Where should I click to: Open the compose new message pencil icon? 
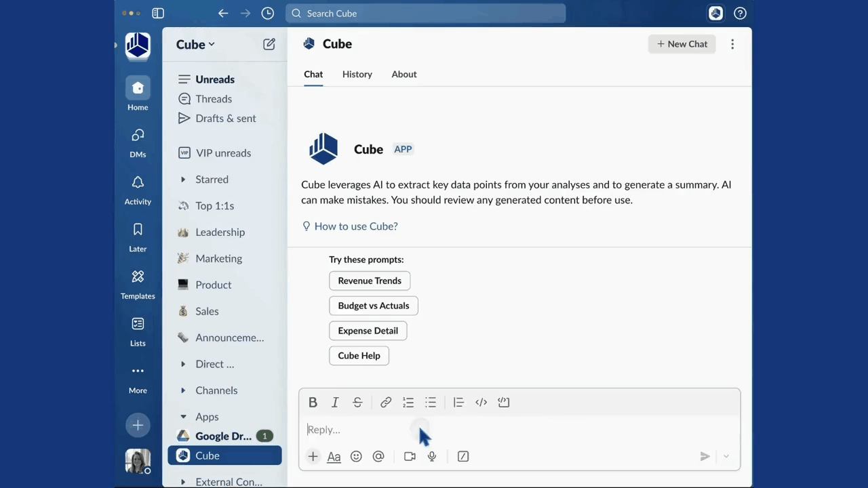[269, 43]
